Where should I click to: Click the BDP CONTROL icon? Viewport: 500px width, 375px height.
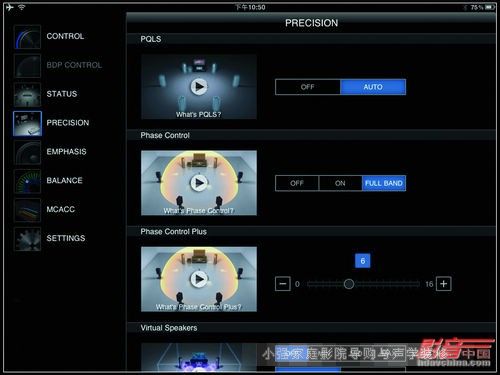(27, 66)
